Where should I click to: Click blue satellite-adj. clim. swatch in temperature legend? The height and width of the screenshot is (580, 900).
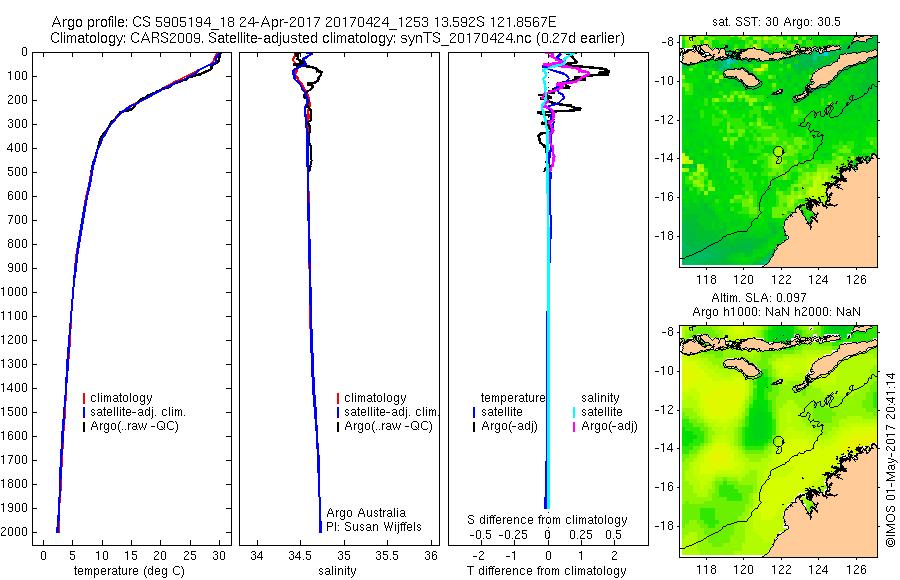point(84,412)
